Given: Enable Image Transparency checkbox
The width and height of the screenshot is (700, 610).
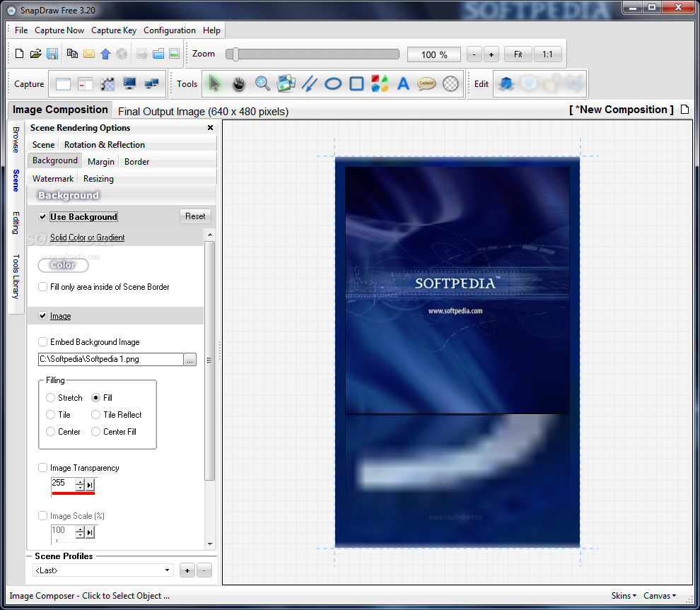Looking at the screenshot, I should point(42,468).
